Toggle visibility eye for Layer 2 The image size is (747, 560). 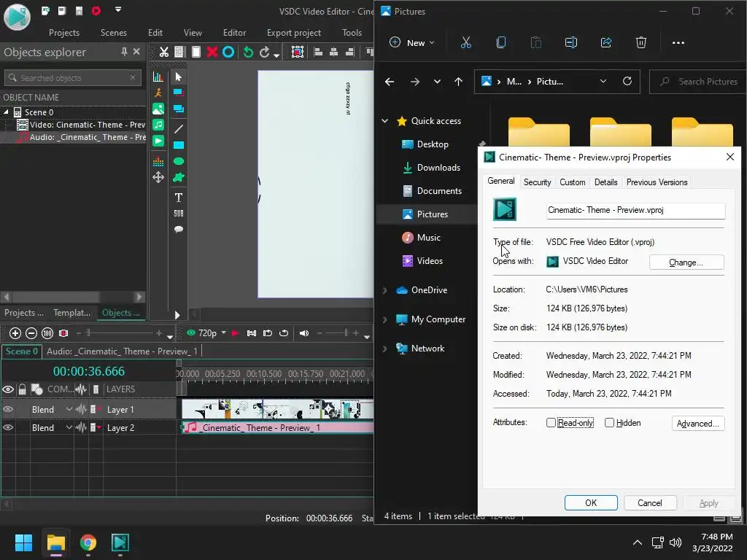click(8, 427)
